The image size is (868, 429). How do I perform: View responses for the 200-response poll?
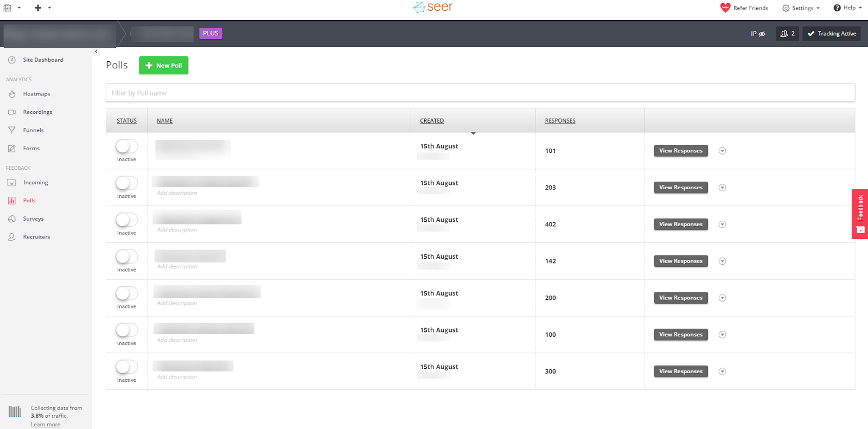[680, 298]
